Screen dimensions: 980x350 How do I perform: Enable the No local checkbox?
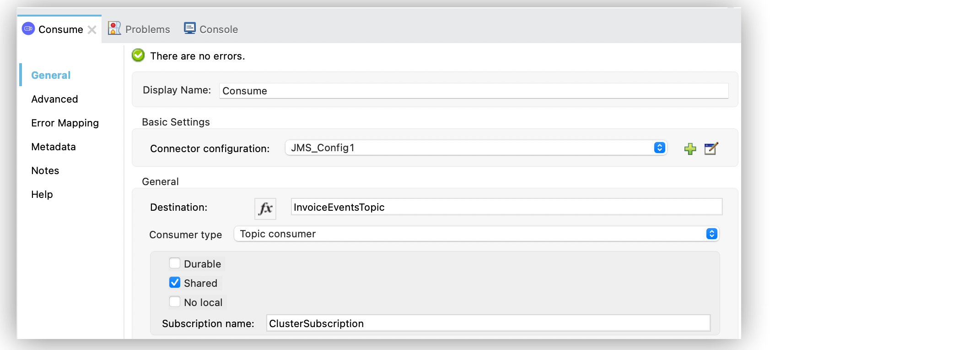(174, 301)
